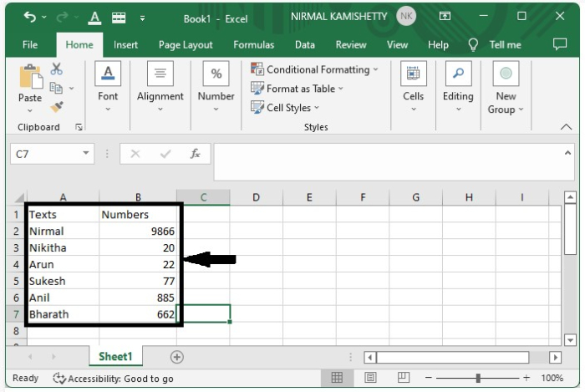Image resolution: width=585 pixels, height=392 pixels.
Task: Click Accessibility: Good to go status
Action: [x=113, y=379]
